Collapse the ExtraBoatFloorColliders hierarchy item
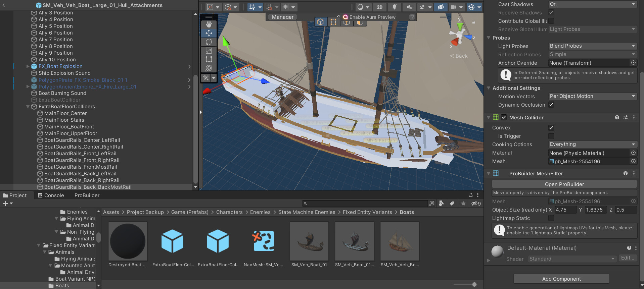 pos(28,107)
